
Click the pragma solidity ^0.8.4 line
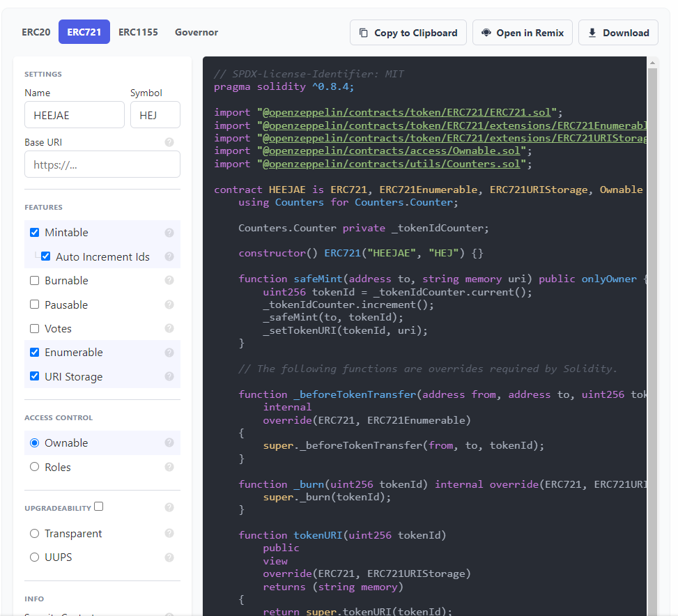pos(284,87)
